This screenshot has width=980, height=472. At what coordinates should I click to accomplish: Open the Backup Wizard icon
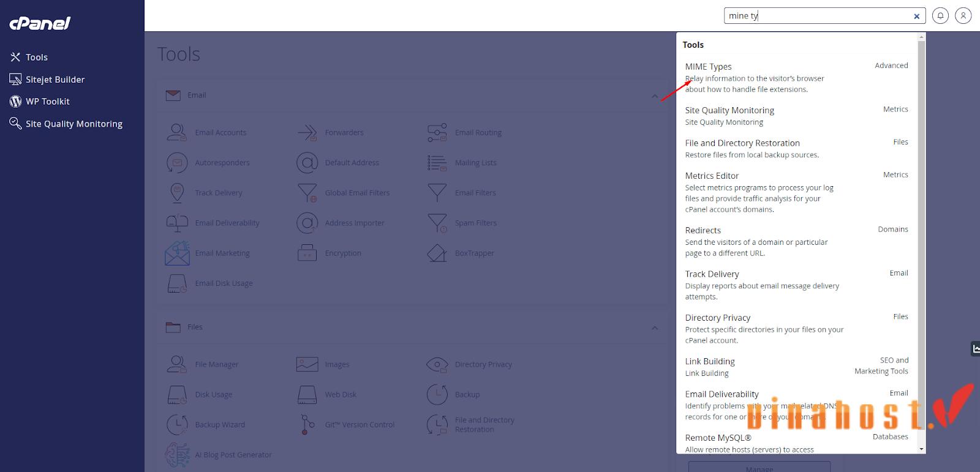pyautogui.click(x=177, y=424)
